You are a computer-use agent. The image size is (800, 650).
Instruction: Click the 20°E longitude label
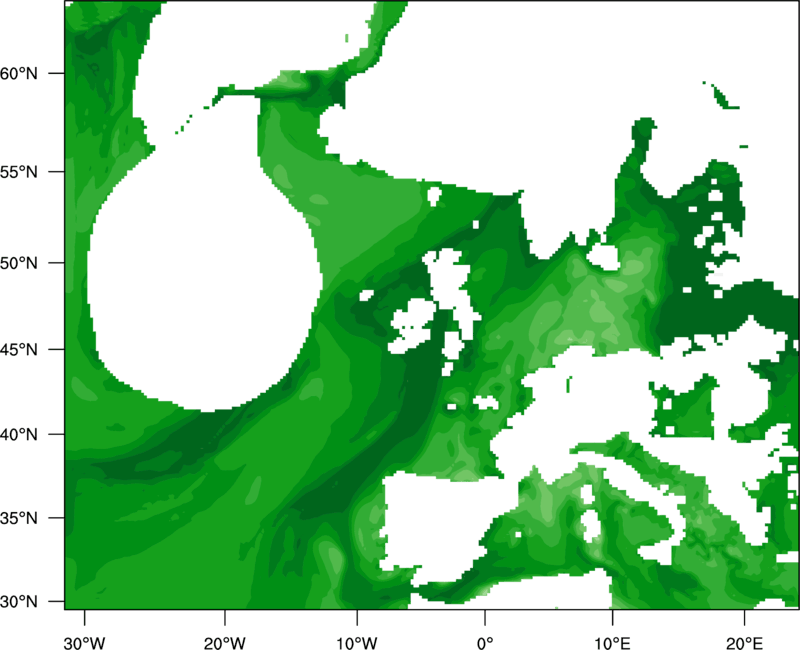coord(744,643)
